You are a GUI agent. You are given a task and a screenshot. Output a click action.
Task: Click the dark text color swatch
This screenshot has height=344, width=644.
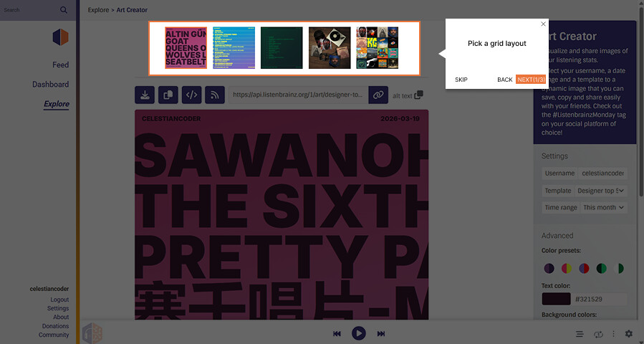tap(556, 300)
